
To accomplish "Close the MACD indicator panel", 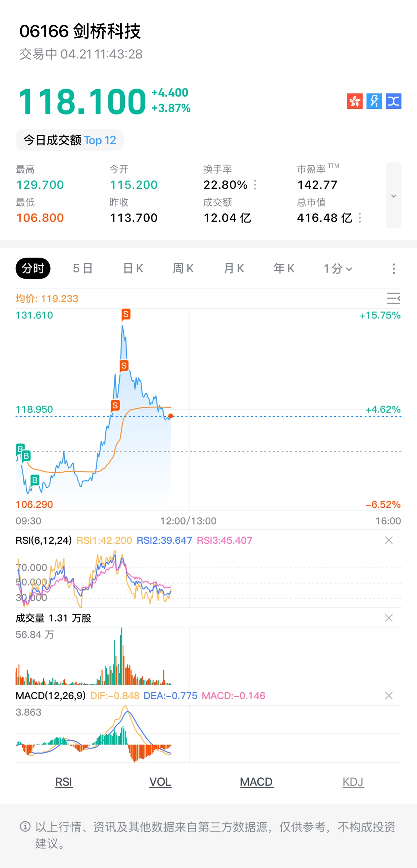I will point(389,695).
